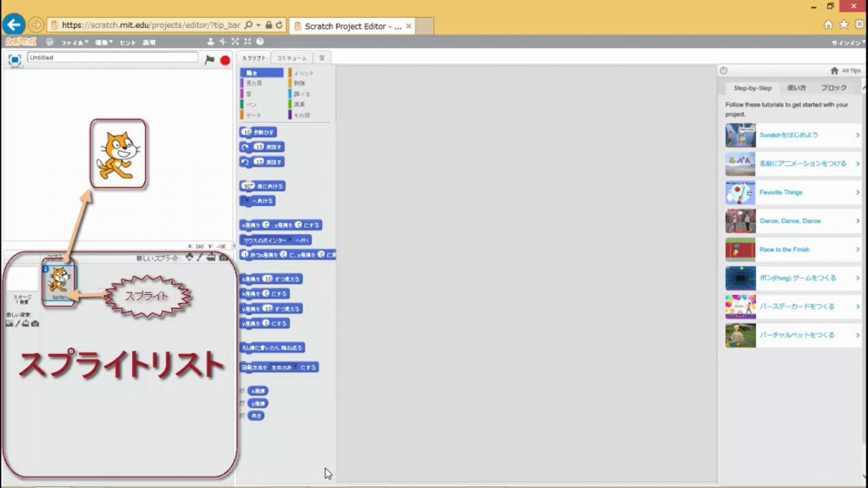Switch to スクリプト tab
The image size is (868, 488).
(253, 58)
